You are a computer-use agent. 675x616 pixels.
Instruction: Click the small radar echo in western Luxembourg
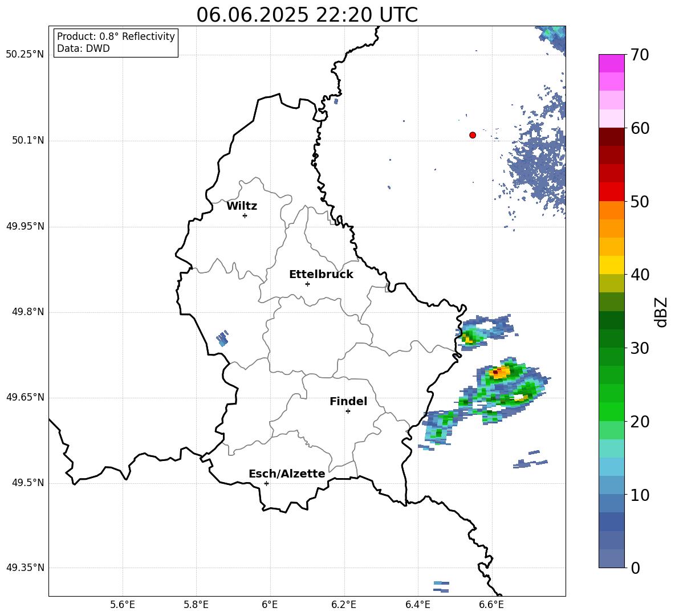click(x=222, y=338)
